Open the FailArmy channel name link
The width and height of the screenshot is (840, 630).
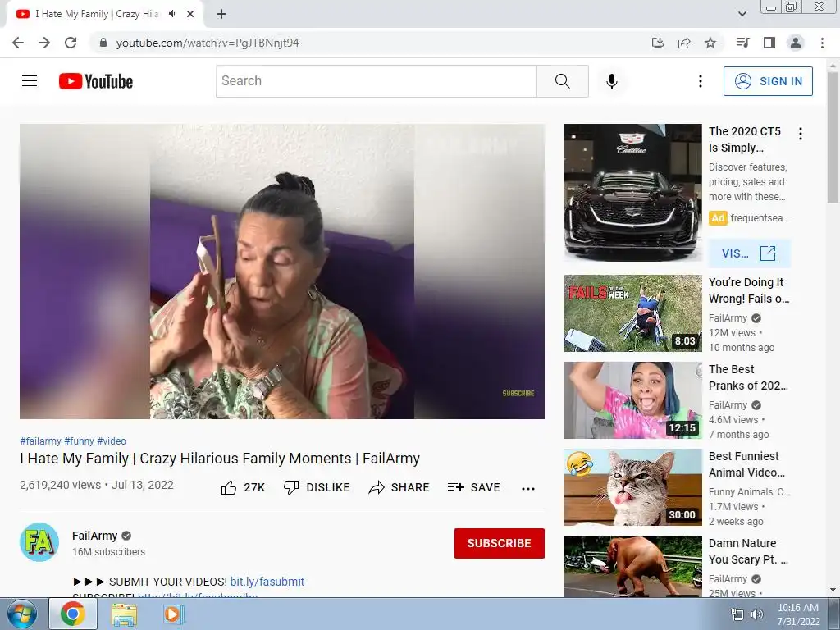[95, 536]
